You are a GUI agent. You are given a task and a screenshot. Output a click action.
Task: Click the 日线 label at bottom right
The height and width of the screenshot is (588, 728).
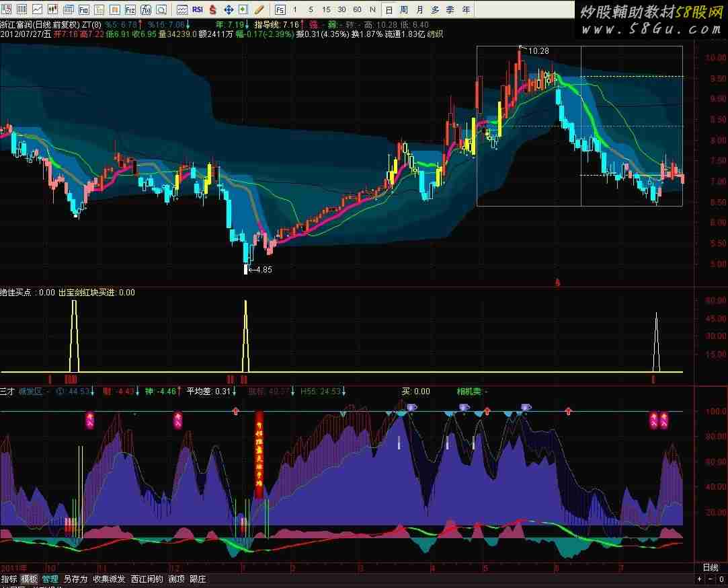point(711,567)
